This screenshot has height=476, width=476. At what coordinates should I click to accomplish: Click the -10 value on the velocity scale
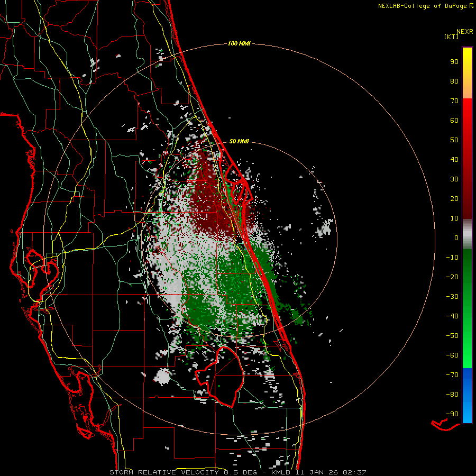452,258
